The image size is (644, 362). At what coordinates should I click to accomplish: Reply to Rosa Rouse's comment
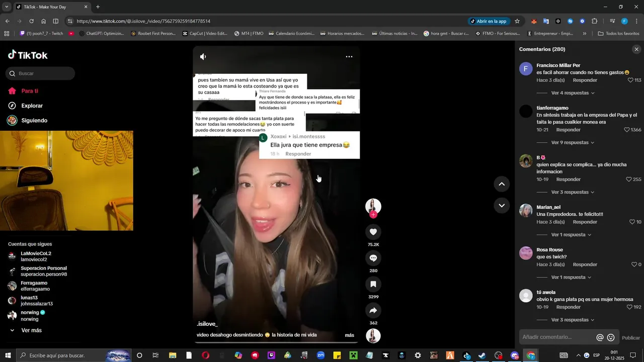pos(585,264)
